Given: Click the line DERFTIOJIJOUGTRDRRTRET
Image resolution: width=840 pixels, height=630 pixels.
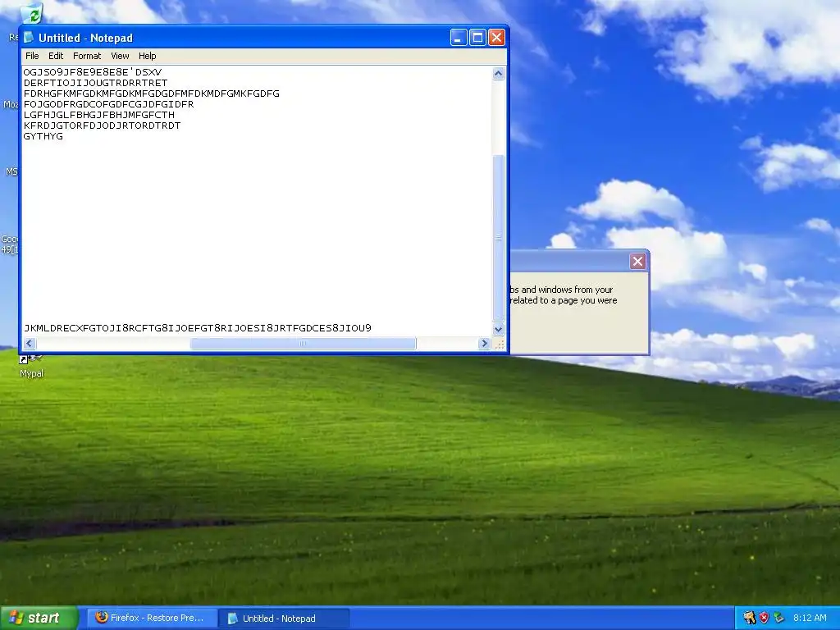Looking at the screenshot, I should click(x=95, y=83).
